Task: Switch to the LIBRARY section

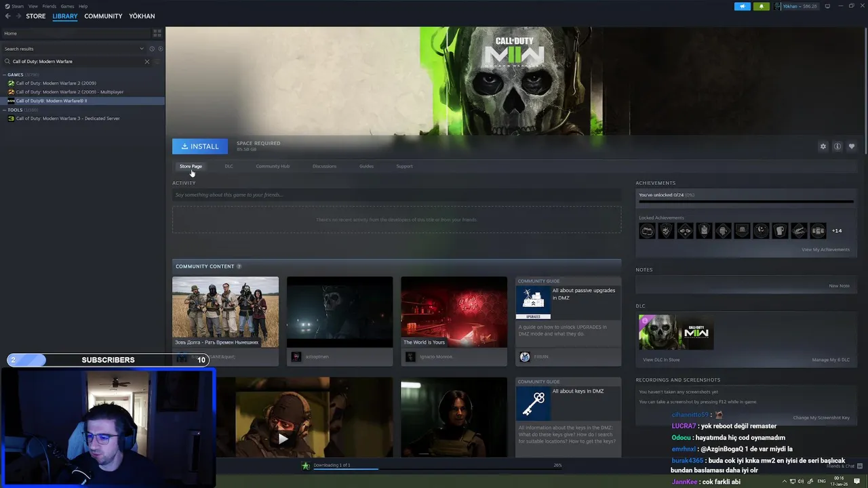Action: pos(65,16)
